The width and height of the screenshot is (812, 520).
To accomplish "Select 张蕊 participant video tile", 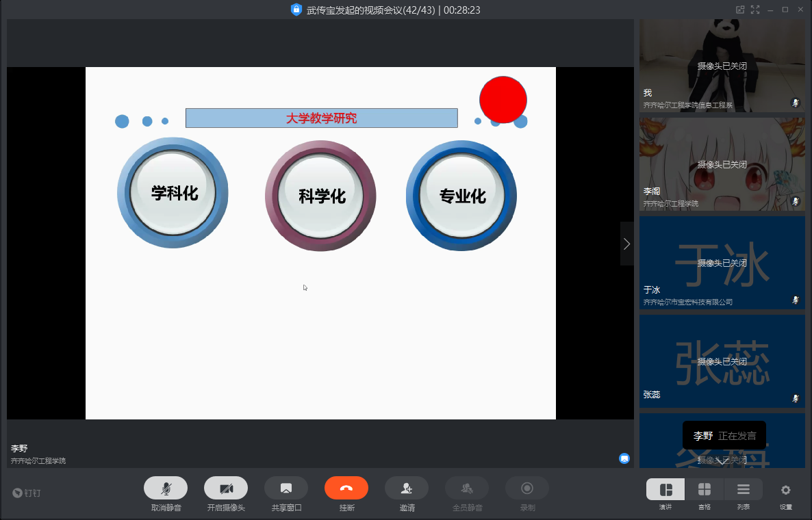I will point(722,361).
